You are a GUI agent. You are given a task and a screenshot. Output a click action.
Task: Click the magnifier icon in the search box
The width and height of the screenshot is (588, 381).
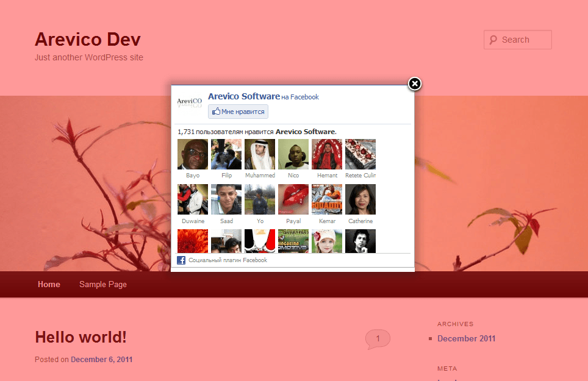click(x=493, y=40)
